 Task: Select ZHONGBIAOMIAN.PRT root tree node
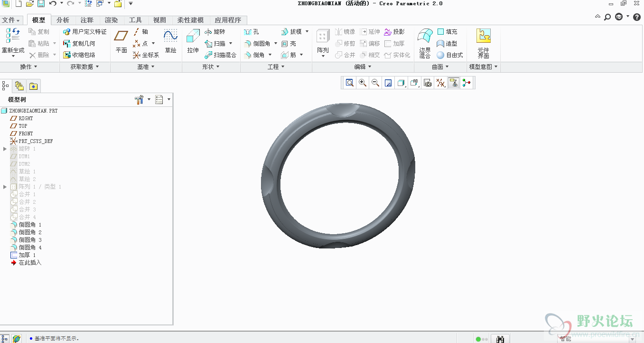point(29,111)
